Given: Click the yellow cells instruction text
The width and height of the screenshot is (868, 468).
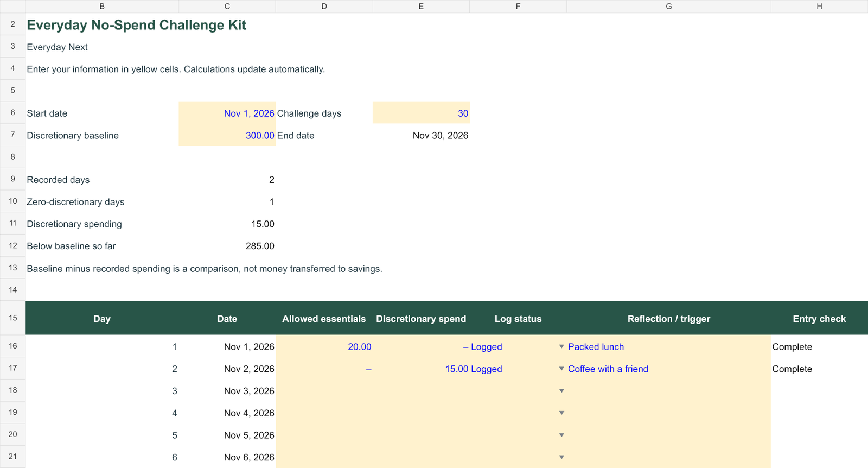Looking at the screenshot, I should (176, 69).
